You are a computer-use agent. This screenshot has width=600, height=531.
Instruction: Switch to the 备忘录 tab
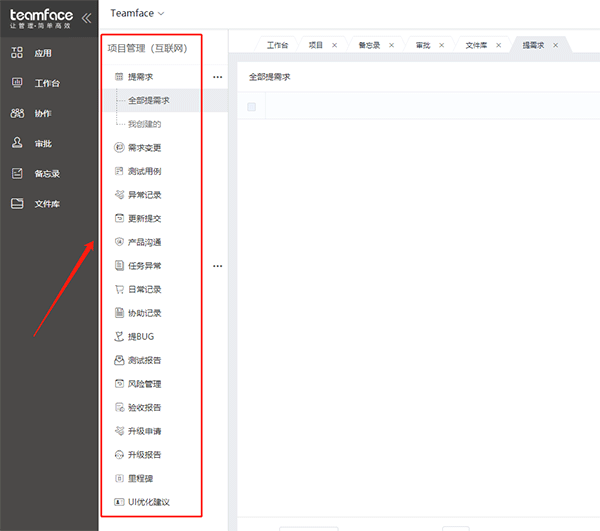click(369, 45)
